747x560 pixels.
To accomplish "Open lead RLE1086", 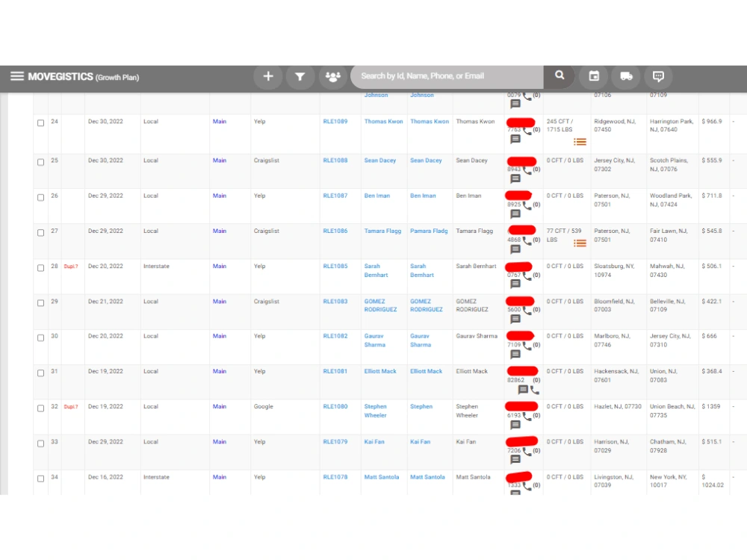I will [335, 231].
